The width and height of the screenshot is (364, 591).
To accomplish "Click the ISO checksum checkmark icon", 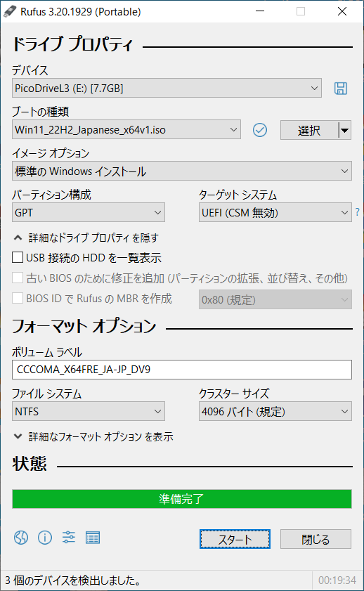I will pos(259,130).
